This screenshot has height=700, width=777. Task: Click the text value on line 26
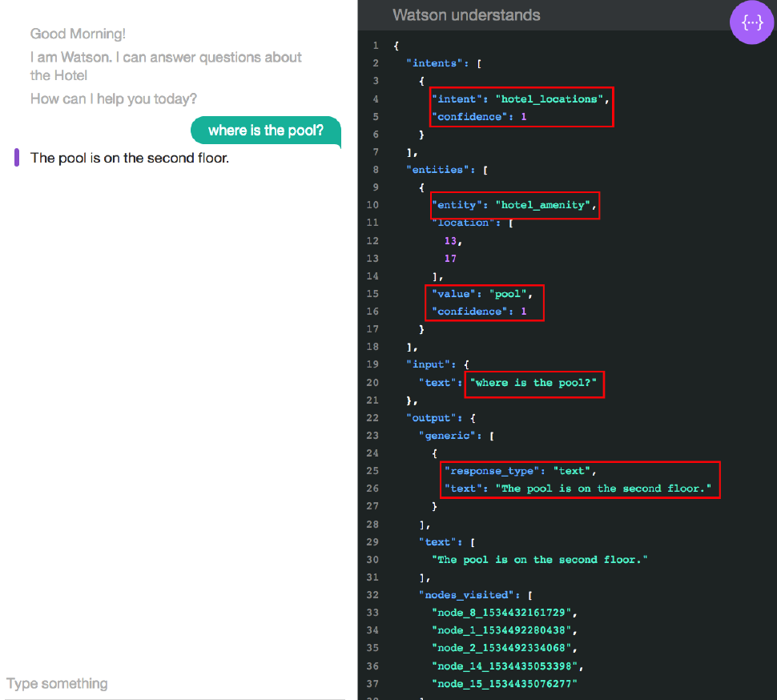point(603,489)
